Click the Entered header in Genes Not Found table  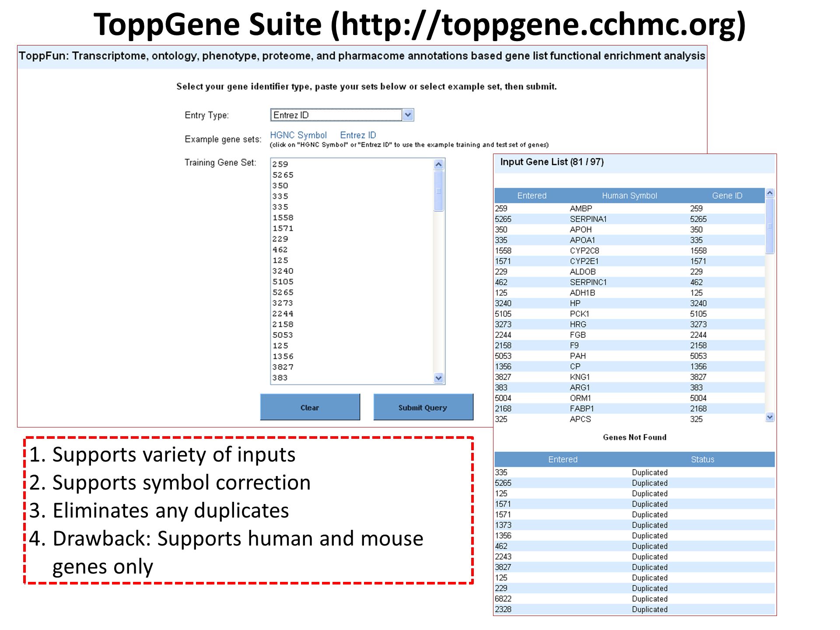point(563,459)
